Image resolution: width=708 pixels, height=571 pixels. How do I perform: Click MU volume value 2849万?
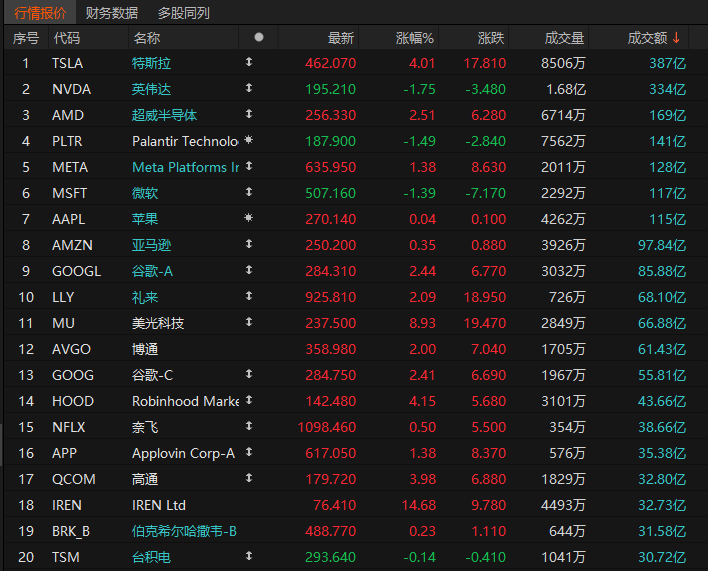pyautogui.click(x=563, y=323)
